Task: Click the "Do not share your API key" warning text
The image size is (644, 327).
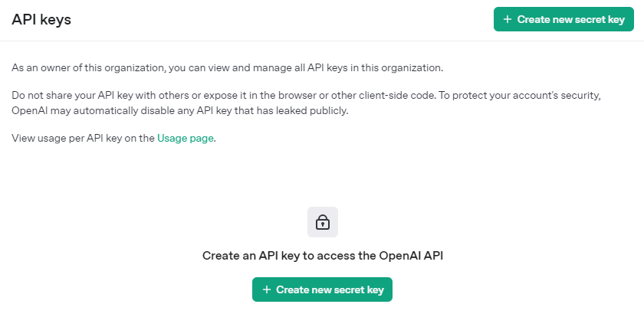Action: point(306,103)
